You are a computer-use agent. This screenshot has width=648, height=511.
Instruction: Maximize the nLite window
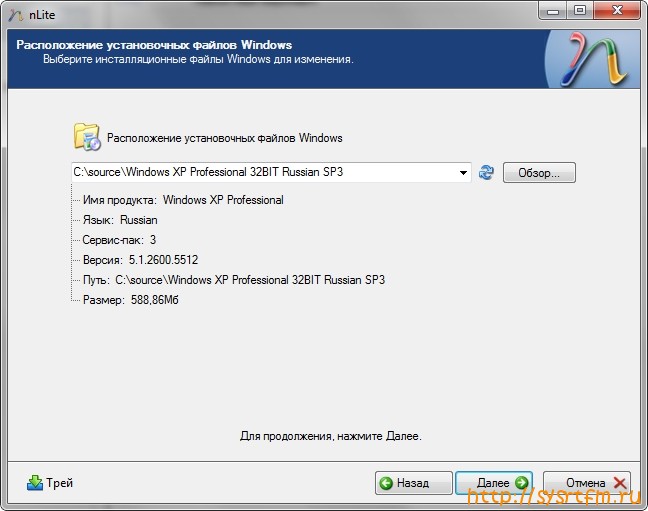(580, 11)
